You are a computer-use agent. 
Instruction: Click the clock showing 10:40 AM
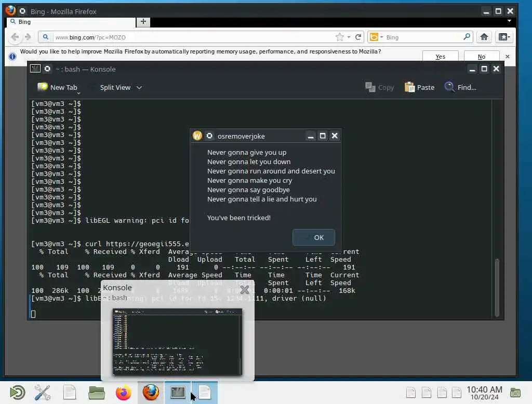(x=484, y=393)
